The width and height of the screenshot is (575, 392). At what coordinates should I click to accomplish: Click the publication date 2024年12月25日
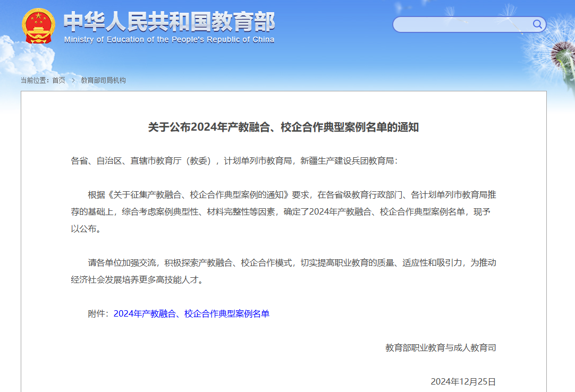pos(463,381)
